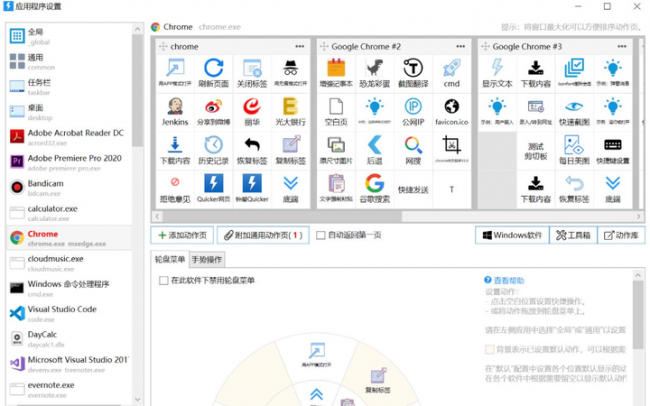Select 全局 _global in the sidebar
650x406 pixels.
[69, 36]
